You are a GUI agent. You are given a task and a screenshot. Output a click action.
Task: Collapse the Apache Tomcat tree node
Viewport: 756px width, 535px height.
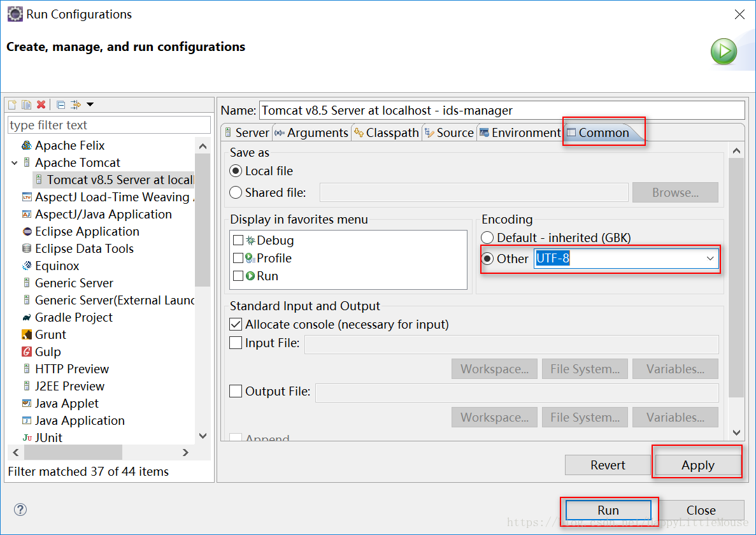[x=14, y=163]
